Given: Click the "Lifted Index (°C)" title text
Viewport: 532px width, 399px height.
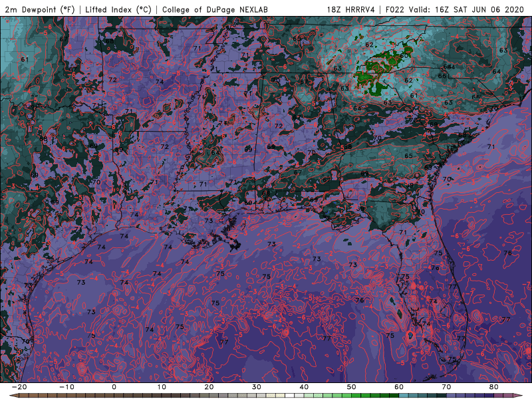Looking at the screenshot, I should 118,9.
